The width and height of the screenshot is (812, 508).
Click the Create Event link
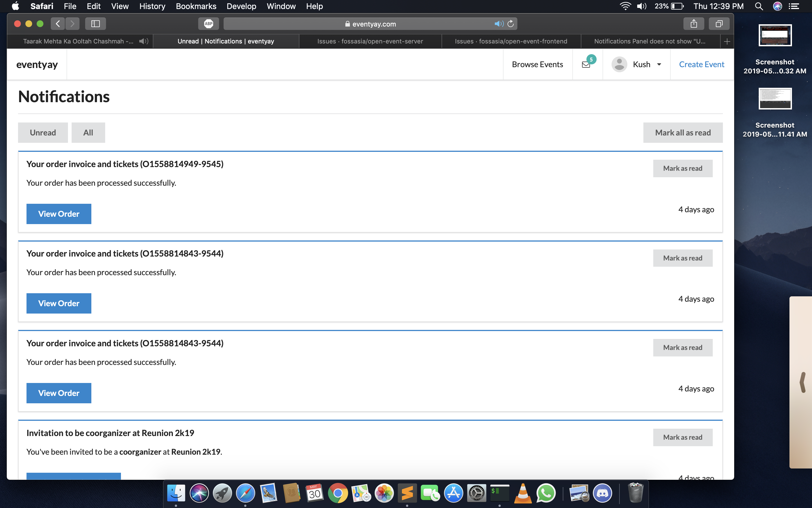701,64
